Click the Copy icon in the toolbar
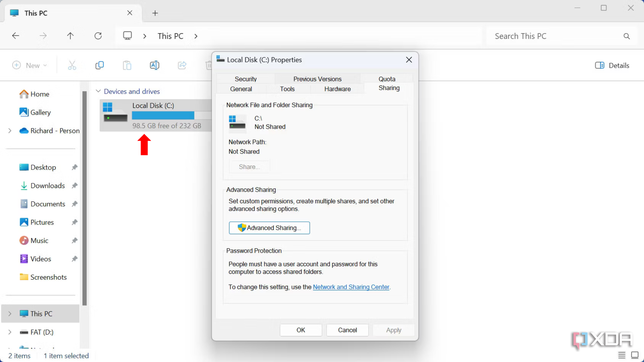This screenshot has width=644, height=362. (100, 65)
